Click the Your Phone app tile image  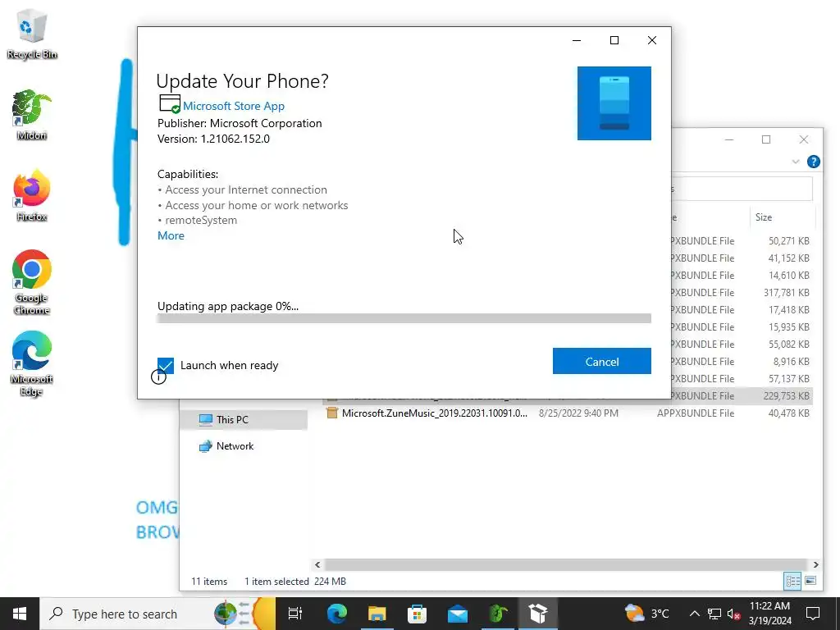click(x=614, y=103)
